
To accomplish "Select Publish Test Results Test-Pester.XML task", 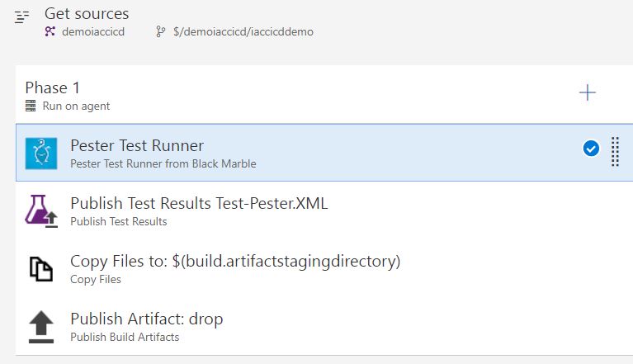I will click(324, 210).
